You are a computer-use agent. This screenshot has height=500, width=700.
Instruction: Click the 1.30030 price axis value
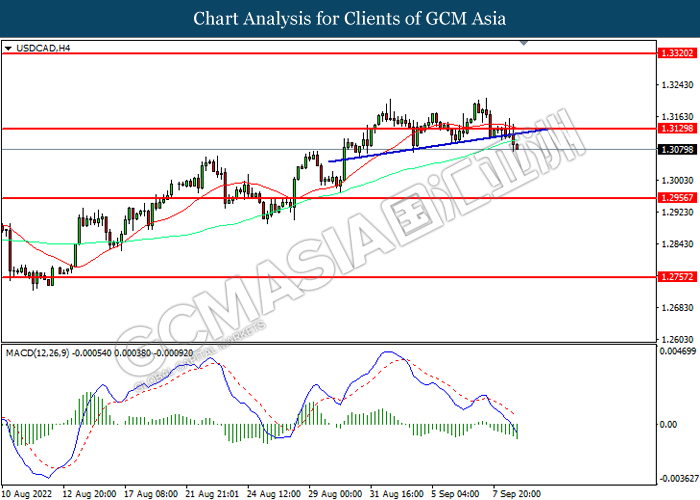click(x=677, y=180)
